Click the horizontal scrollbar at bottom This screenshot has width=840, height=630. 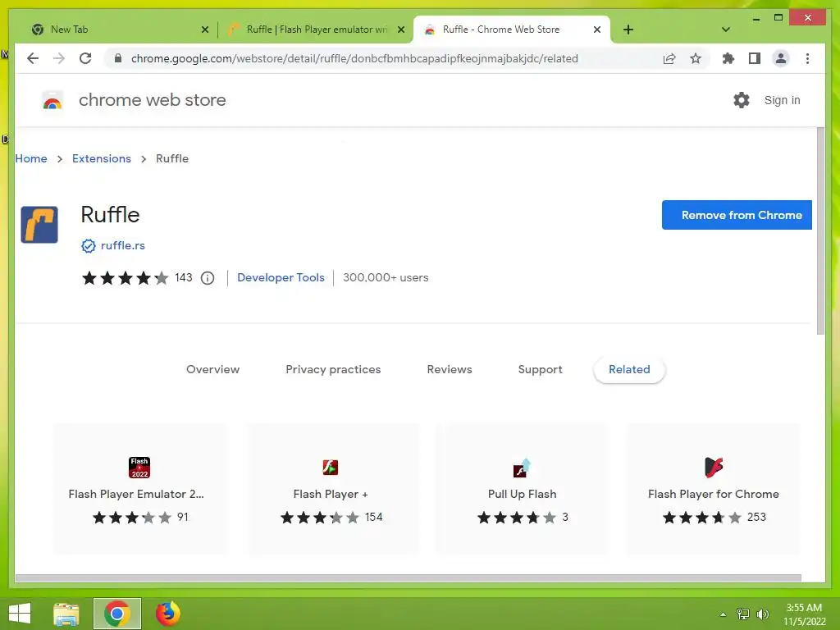[x=409, y=578]
